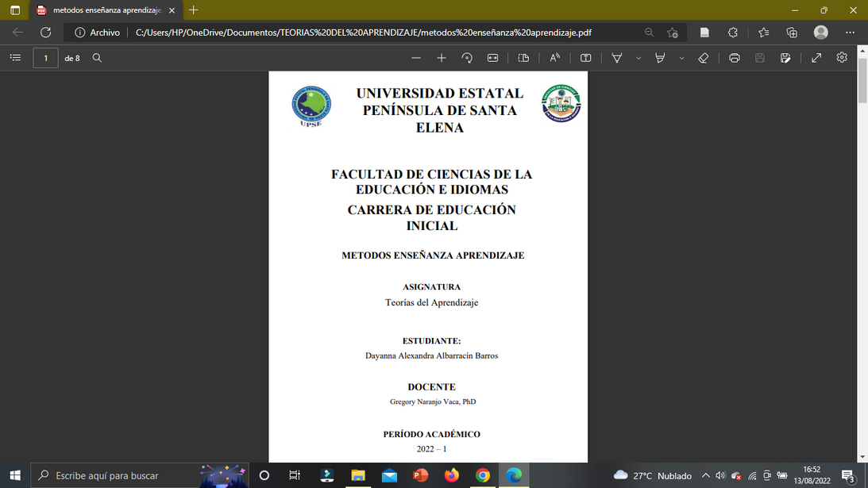Close the metodos enseñanza aprendizaje tab
This screenshot has height=488, width=868.
[172, 10]
